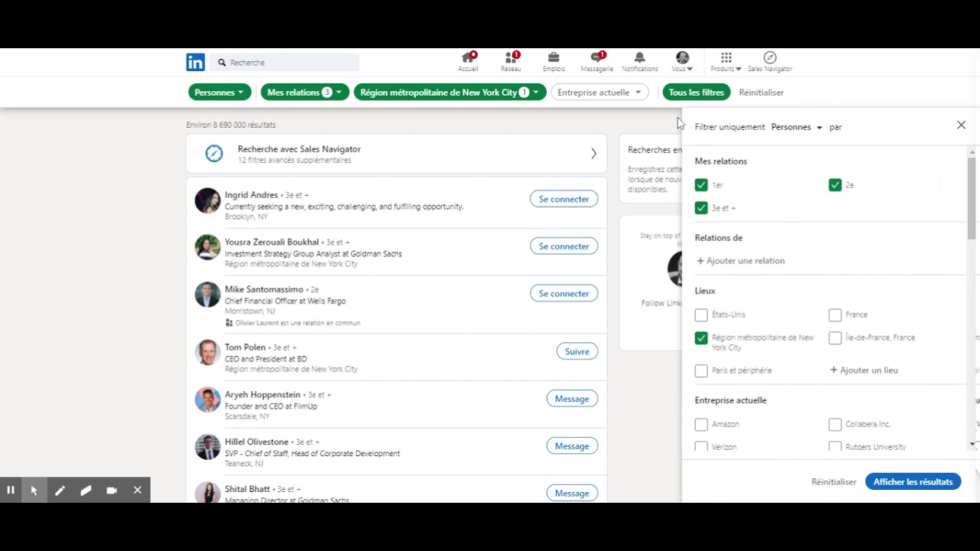Viewport: 980px width, 551px height.
Task: Open Recherche avec Sales Navigator chevron
Action: (x=593, y=154)
